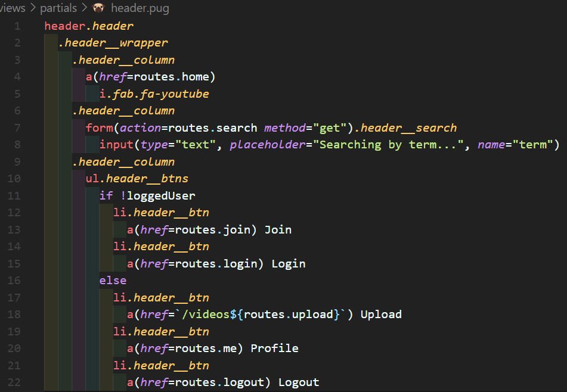Click Logout text on line 22

pos(299,382)
